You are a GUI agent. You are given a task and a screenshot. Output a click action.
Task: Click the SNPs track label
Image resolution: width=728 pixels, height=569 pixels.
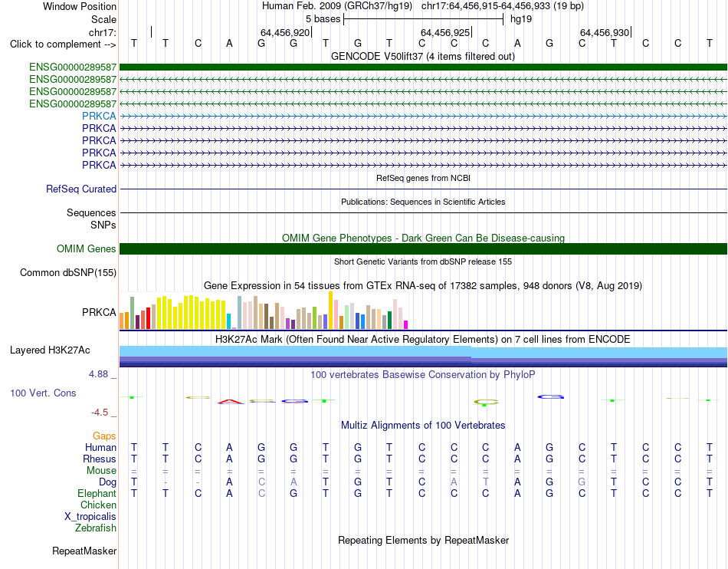pyautogui.click(x=103, y=225)
